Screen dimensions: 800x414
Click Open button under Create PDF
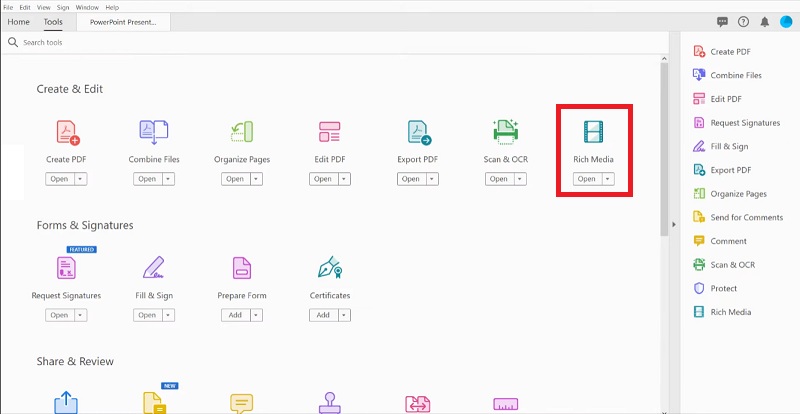pos(60,179)
